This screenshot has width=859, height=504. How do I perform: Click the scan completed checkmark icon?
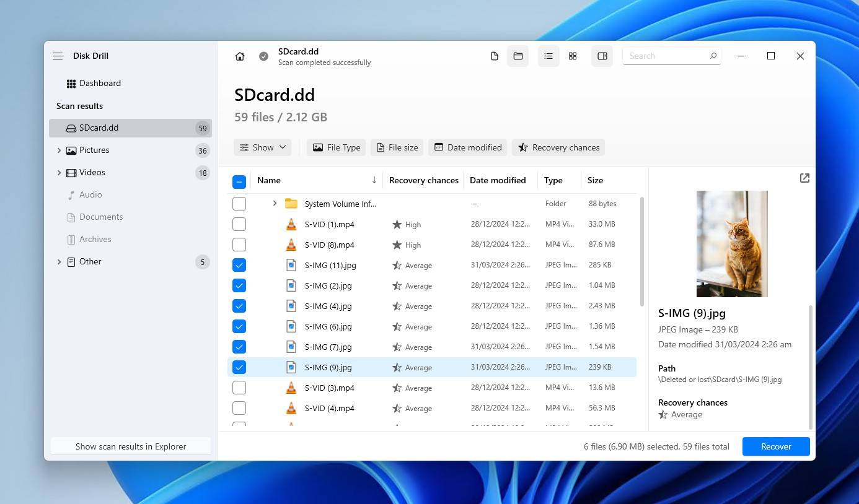263,56
